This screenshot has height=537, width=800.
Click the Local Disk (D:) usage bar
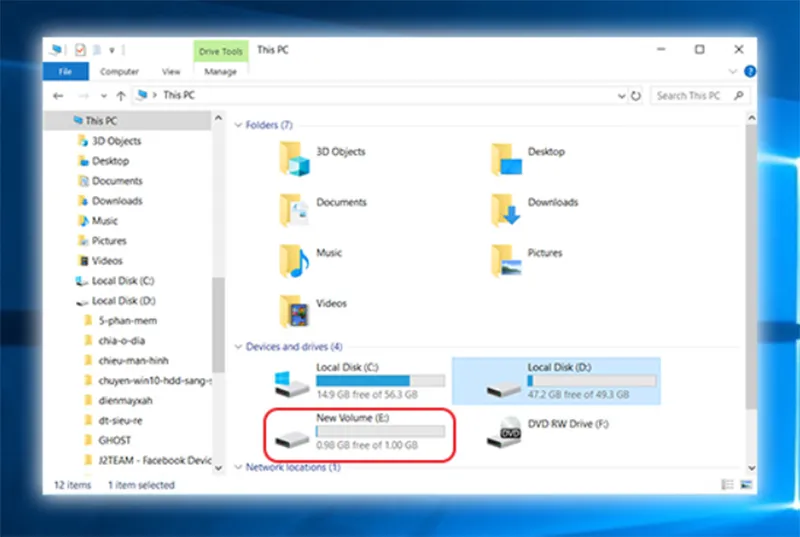pos(592,381)
